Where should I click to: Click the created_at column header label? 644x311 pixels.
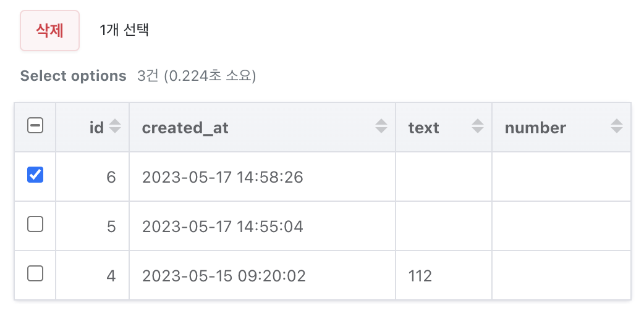click(x=185, y=128)
